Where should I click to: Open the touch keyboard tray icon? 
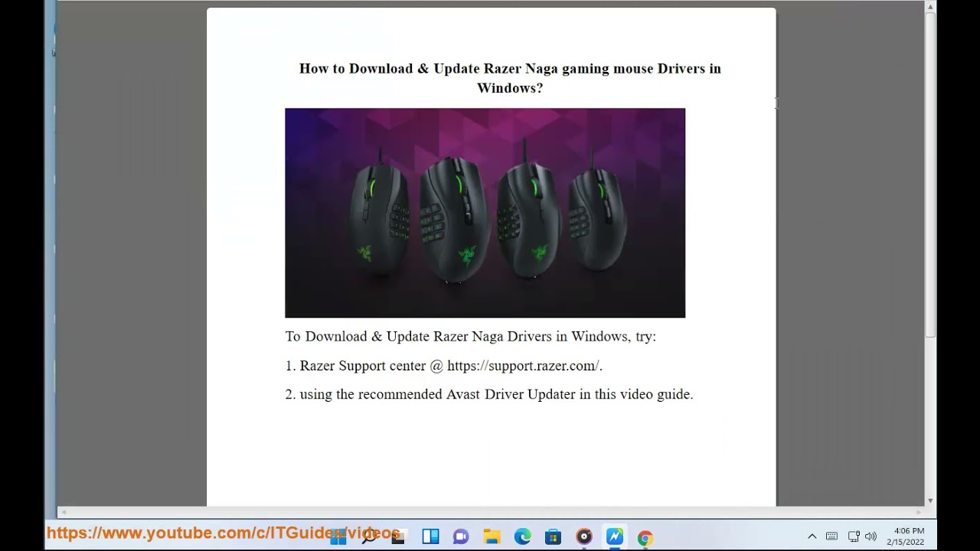click(x=831, y=536)
